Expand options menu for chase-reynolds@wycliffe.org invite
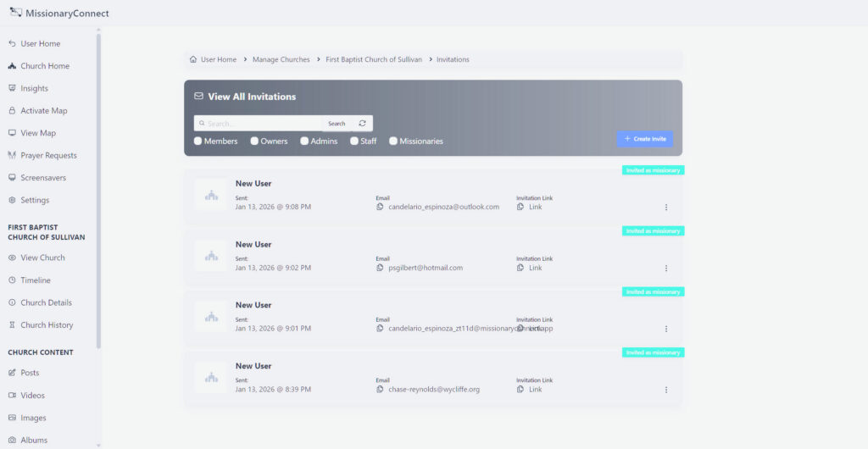This screenshot has width=868, height=449. (x=666, y=391)
